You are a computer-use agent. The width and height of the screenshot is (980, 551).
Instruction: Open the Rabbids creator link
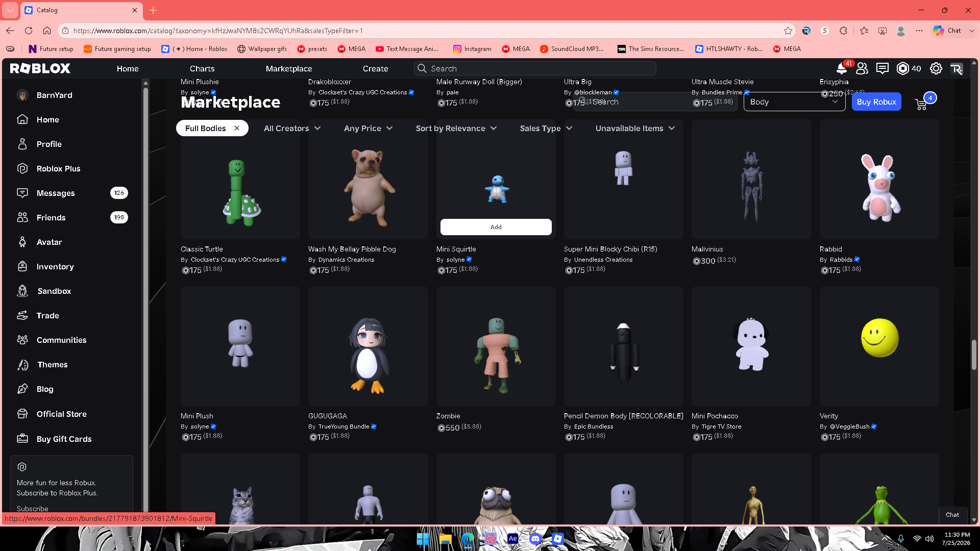pos(841,260)
